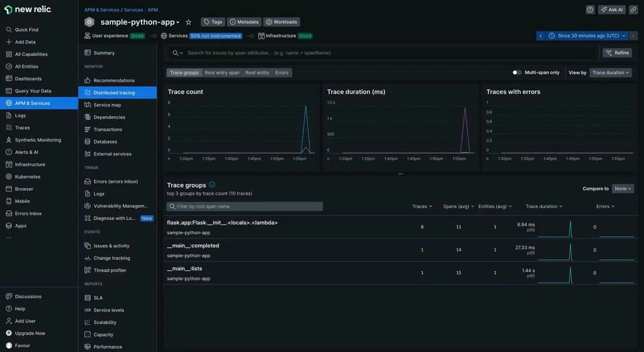Select Distributed tracing menu item
This screenshot has height=352, width=644.
point(117,93)
